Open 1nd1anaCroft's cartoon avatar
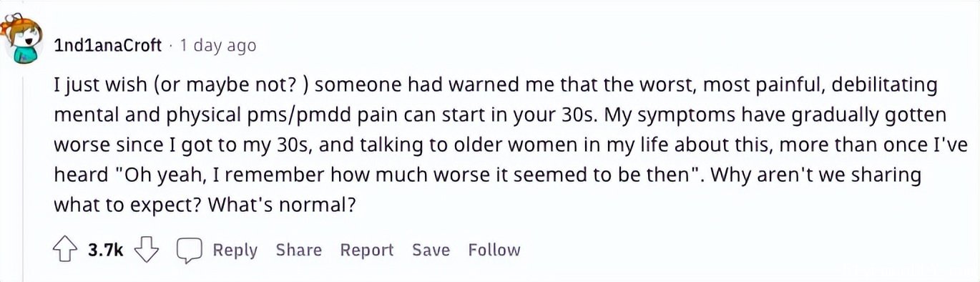 point(22,39)
